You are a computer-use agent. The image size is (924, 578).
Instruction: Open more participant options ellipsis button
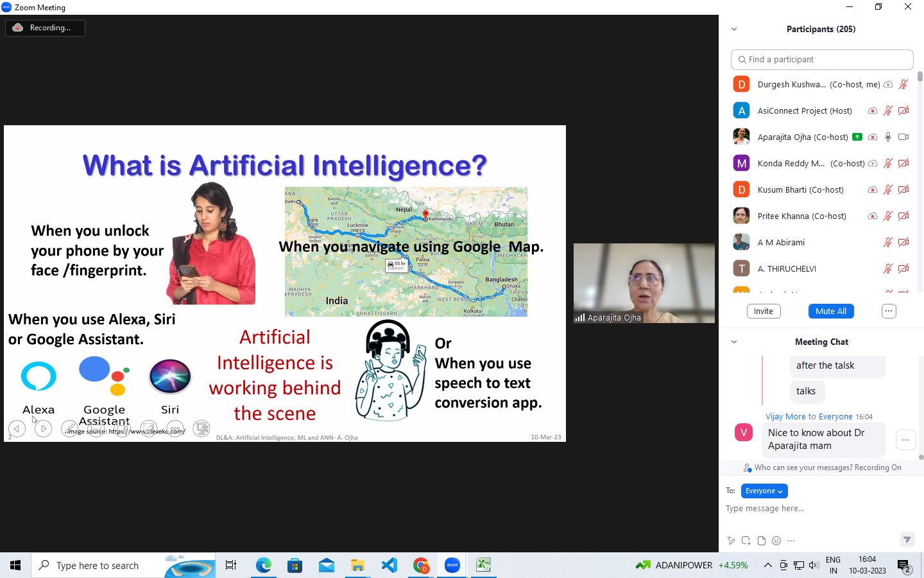(x=889, y=311)
